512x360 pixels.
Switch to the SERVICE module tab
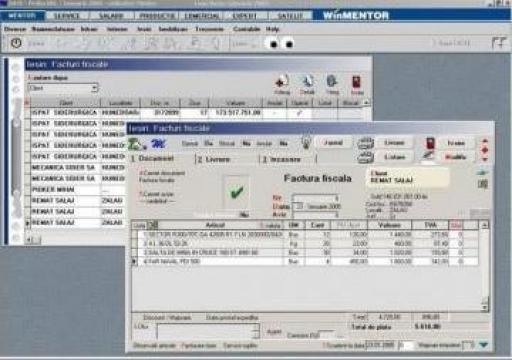click(67, 16)
